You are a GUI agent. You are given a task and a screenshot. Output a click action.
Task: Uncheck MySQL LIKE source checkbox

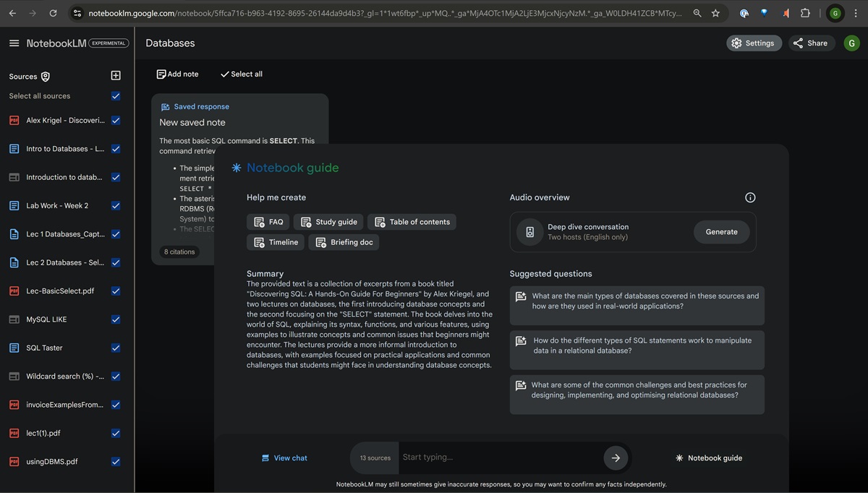pos(116,320)
